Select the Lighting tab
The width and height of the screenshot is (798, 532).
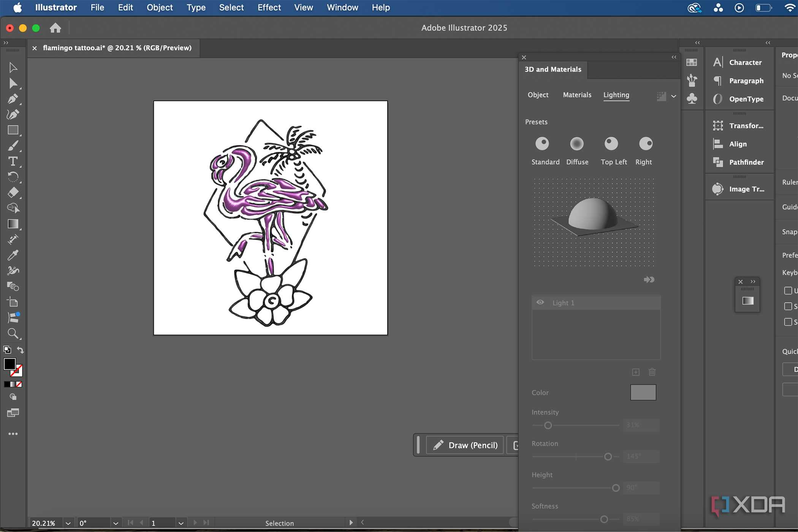(x=616, y=95)
